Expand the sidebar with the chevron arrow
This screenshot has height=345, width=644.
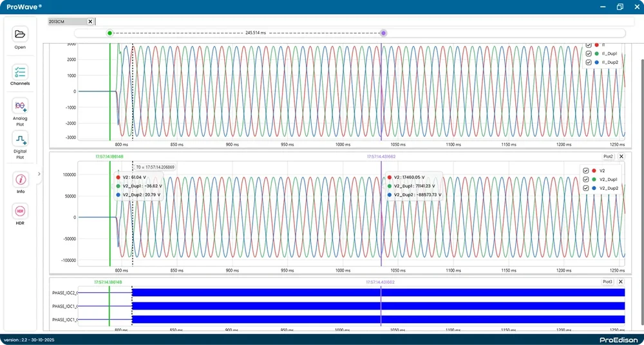tap(39, 174)
